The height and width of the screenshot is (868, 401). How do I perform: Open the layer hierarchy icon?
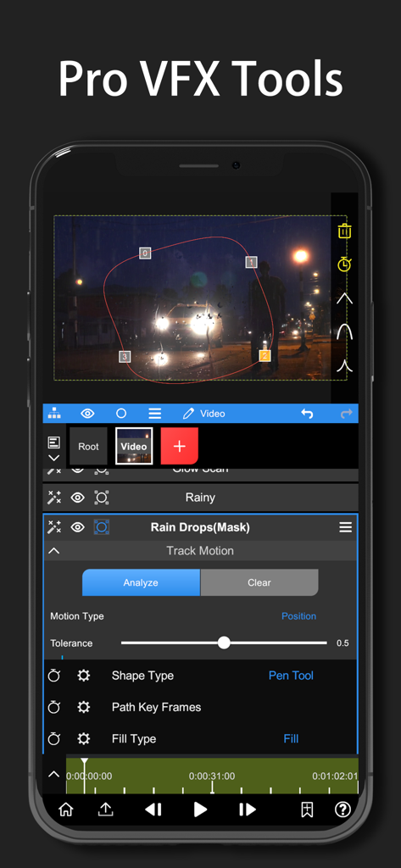click(54, 414)
